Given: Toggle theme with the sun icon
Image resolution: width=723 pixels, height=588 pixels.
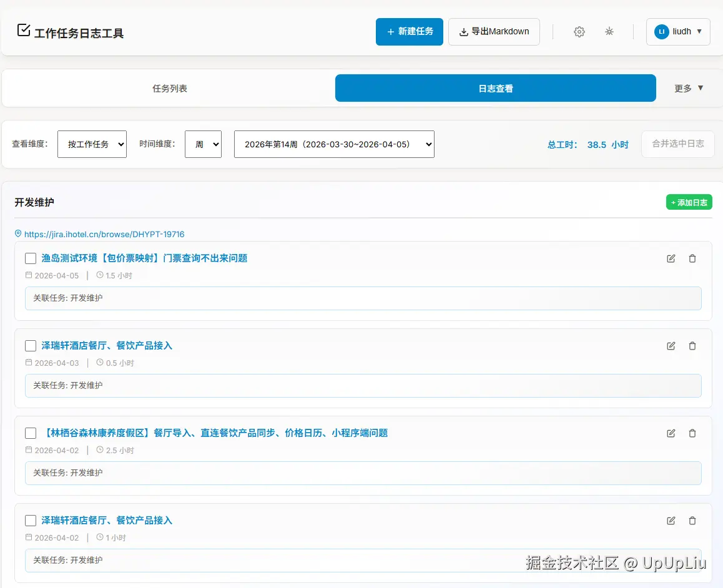Looking at the screenshot, I should point(609,32).
